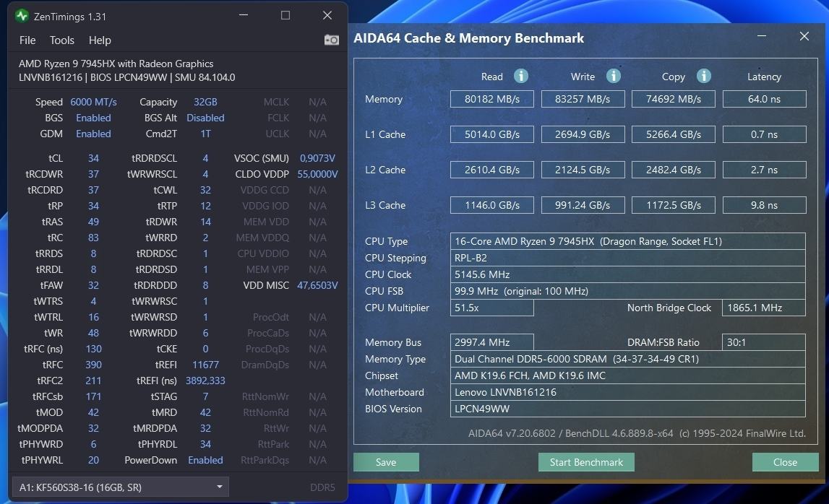Click the memory module dropdown arrow
829x504 pixels.
point(220,487)
